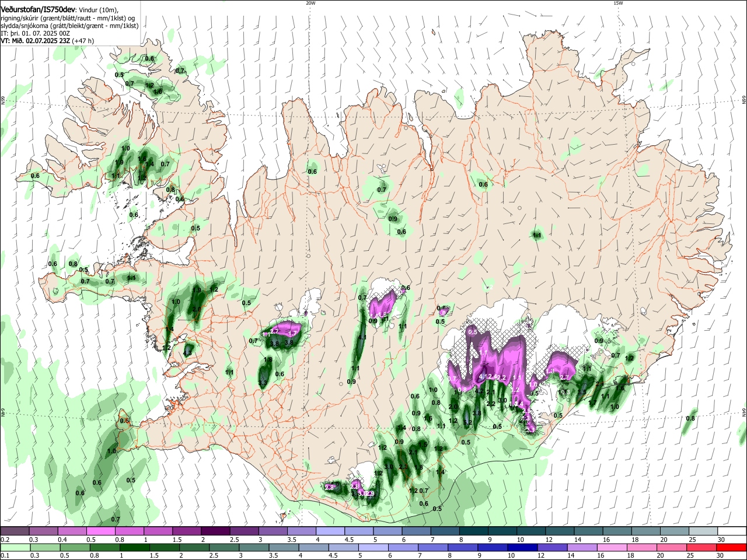Image resolution: width=747 pixels, height=560 pixels.
Task: Pick the light lavender 4 swatch in upper legend
Action: tap(330, 531)
